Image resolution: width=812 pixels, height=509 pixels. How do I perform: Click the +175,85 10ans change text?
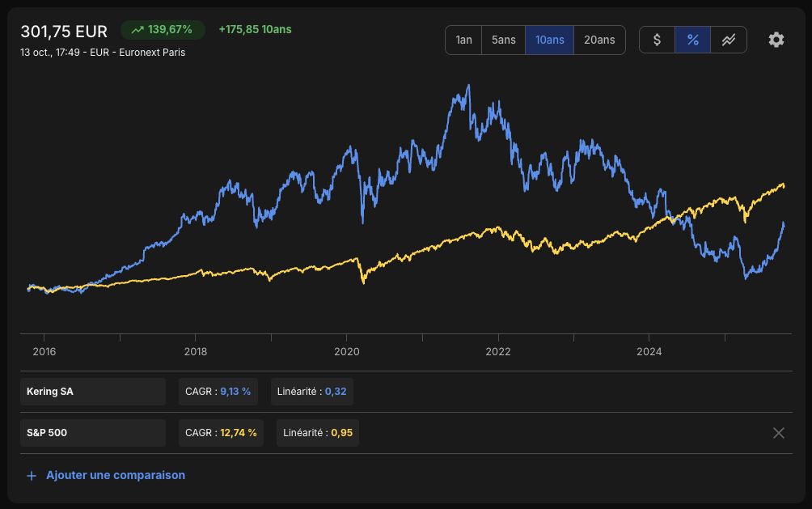tap(255, 30)
